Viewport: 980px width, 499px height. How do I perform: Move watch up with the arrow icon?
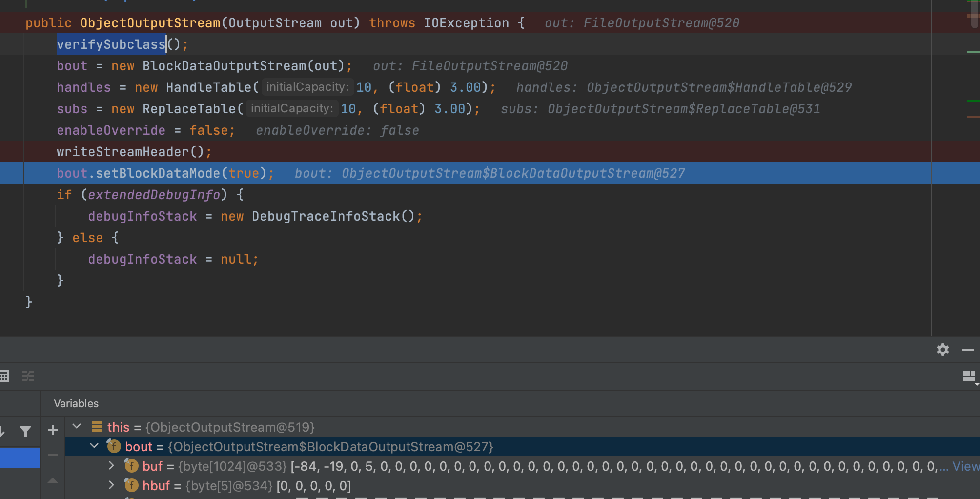point(53,481)
